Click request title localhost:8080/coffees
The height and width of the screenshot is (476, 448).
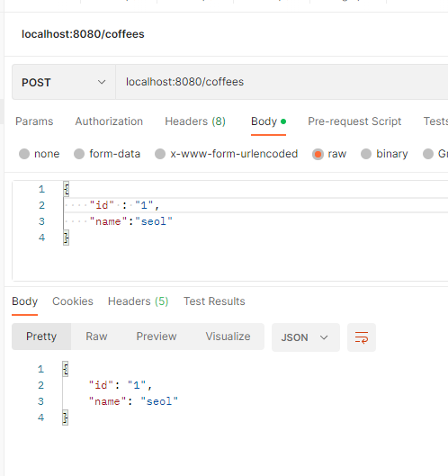pos(83,34)
